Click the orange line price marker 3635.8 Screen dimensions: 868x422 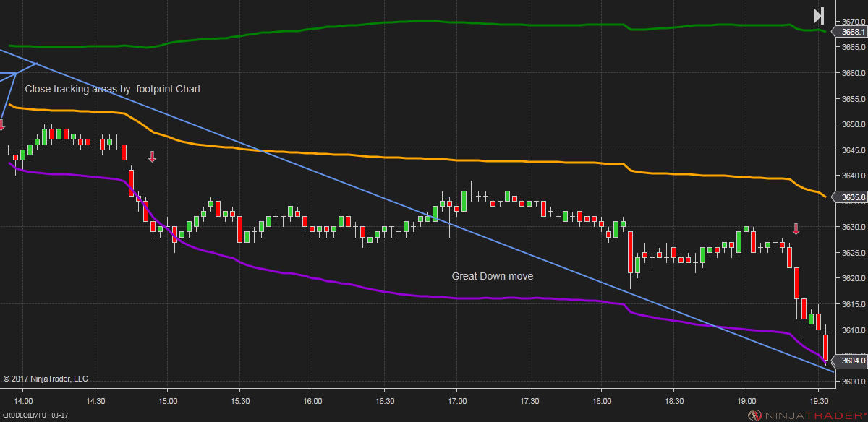[851, 197]
